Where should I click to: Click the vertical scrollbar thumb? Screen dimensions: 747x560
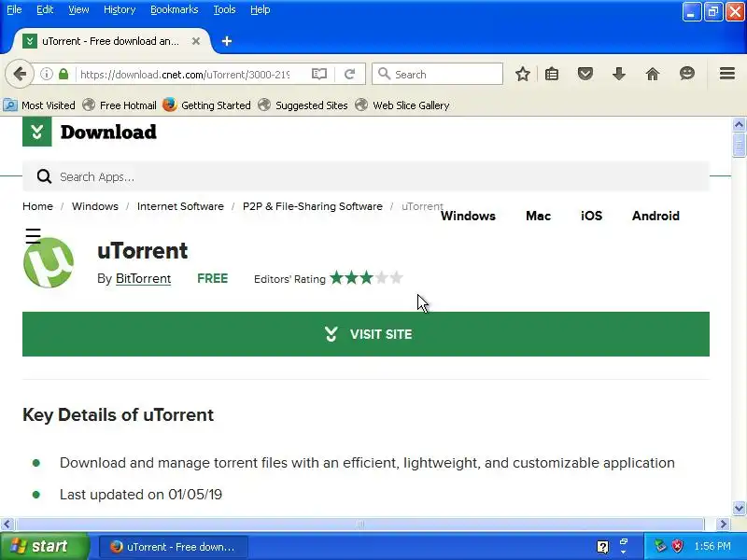739,145
